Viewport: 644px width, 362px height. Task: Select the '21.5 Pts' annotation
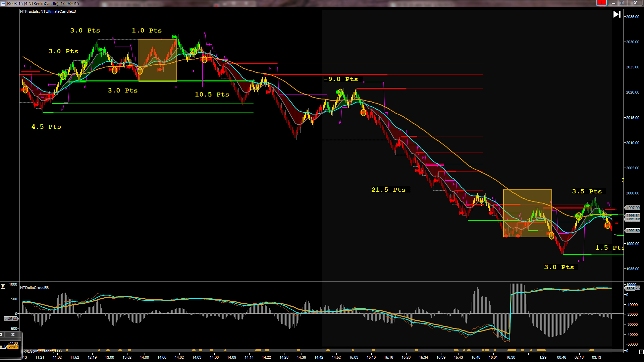388,190
